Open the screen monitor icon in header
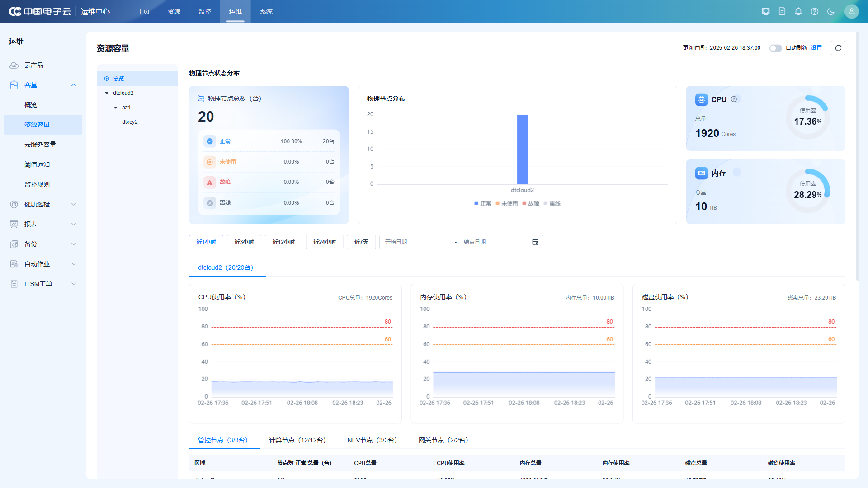This screenshot has width=868, height=488. (x=766, y=11)
